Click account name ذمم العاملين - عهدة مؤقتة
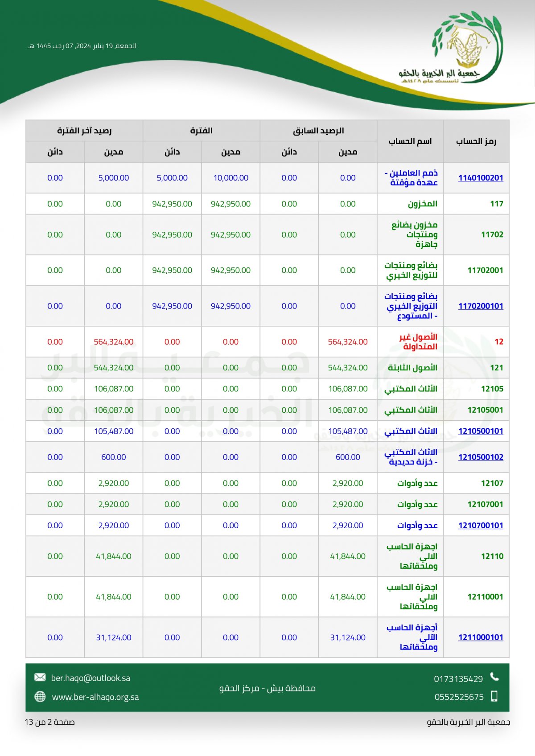 click(411, 178)
